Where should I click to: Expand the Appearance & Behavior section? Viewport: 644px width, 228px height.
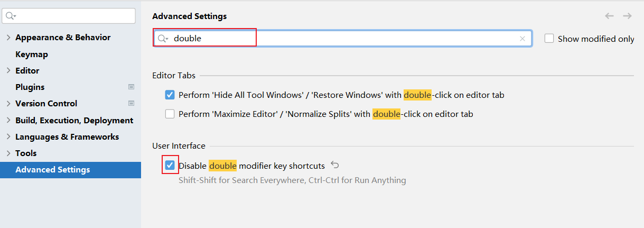[8, 38]
